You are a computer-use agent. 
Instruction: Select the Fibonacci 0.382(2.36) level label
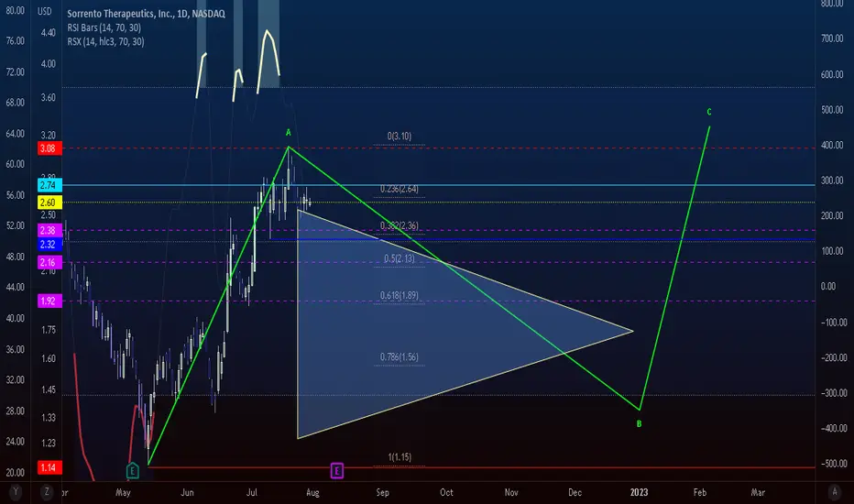[x=400, y=225]
